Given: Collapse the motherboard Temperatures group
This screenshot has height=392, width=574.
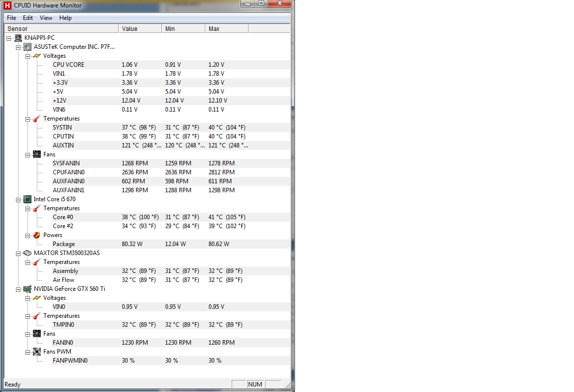Looking at the screenshot, I should [x=27, y=120].
